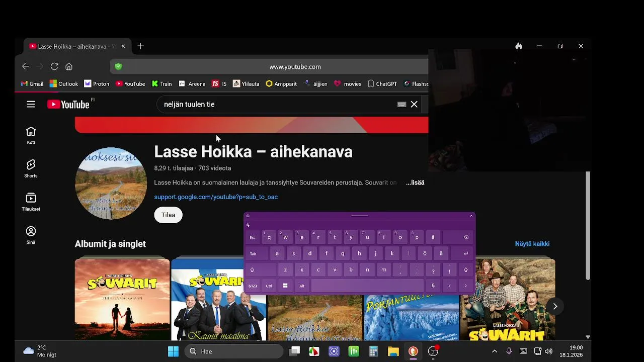
Task: Open File Explorer from taskbar
Action: [x=393, y=351]
